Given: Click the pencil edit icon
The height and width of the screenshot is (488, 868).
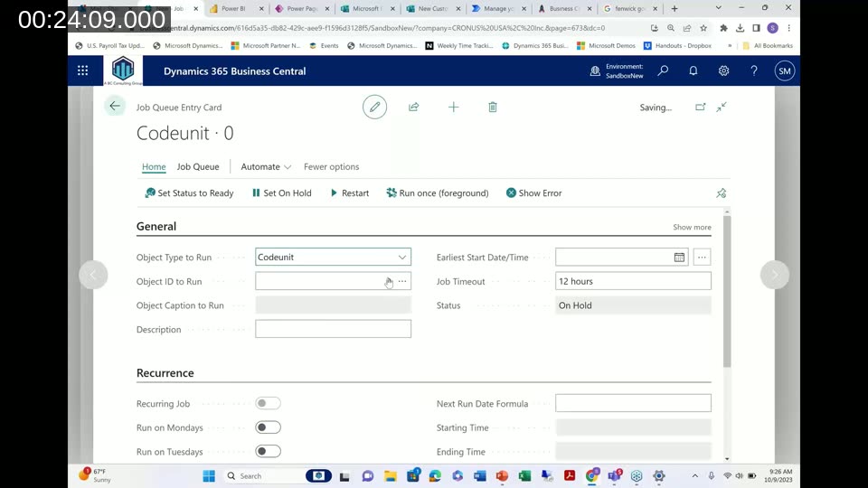Looking at the screenshot, I should 374,107.
